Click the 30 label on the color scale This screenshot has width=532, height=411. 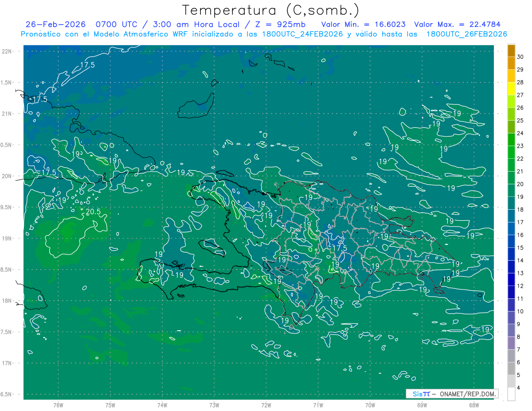[x=520, y=57]
